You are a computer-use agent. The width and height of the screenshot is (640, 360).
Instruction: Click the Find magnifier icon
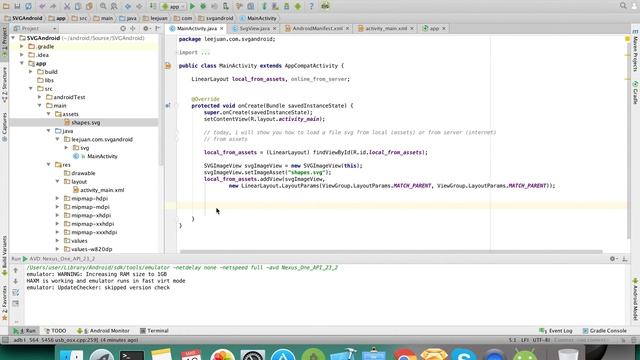tap(103, 6)
